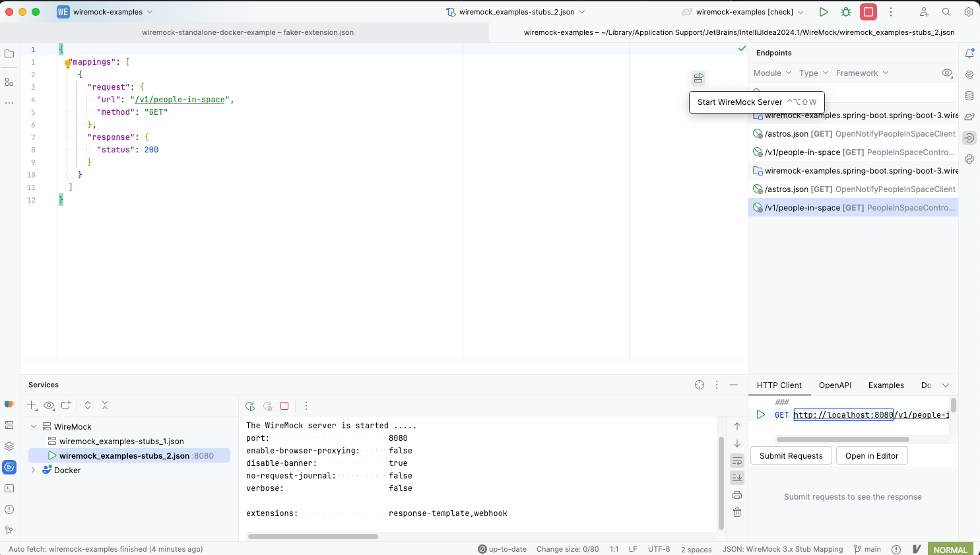The height and width of the screenshot is (555, 980).
Task: Open the Framework filter dropdown
Action: point(862,73)
